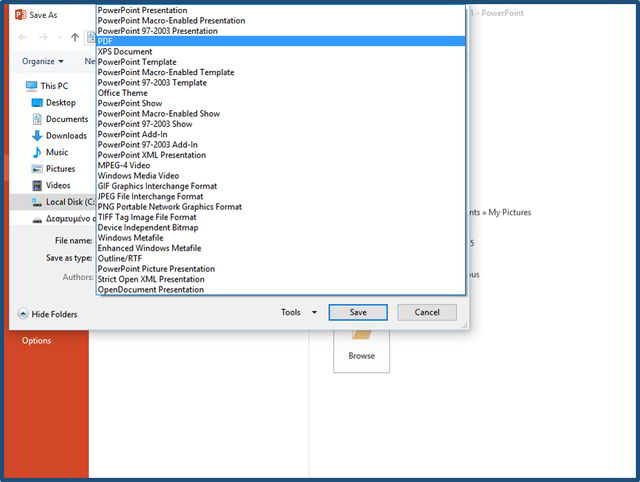Choose PowerPoint Add-In type
This screenshot has height=482, width=640.
pyautogui.click(x=281, y=134)
